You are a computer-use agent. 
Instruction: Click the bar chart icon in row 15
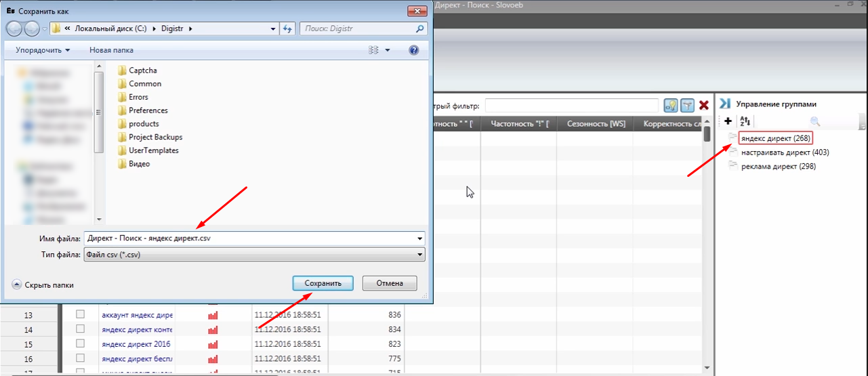point(213,344)
